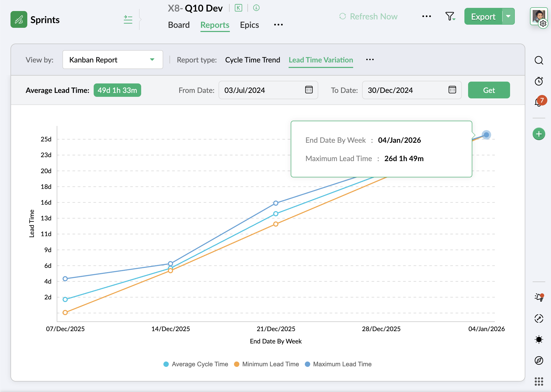The image size is (551, 392).
Task: Switch to the Board tab
Action: (x=179, y=25)
